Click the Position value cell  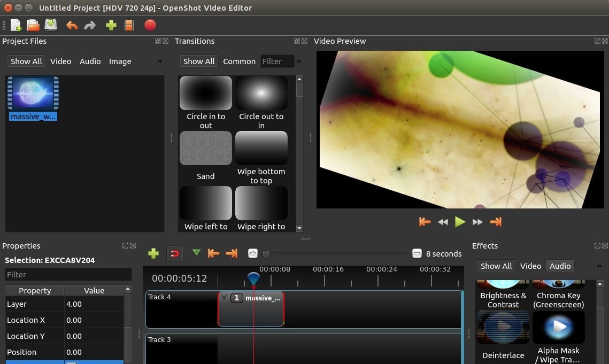[x=94, y=352]
